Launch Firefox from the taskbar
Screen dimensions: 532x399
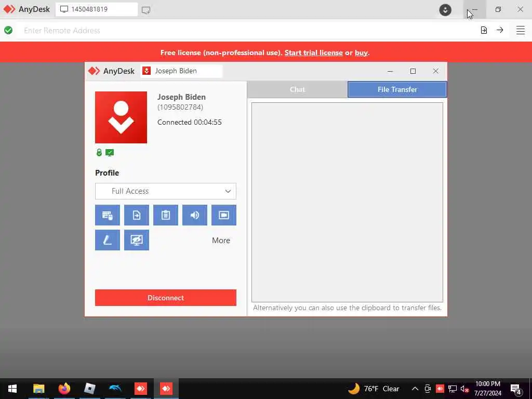pyautogui.click(x=64, y=389)
